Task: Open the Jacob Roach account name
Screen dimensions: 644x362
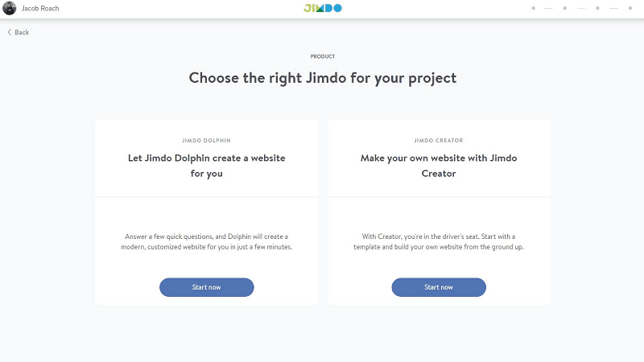Action: tap(40, 8)
